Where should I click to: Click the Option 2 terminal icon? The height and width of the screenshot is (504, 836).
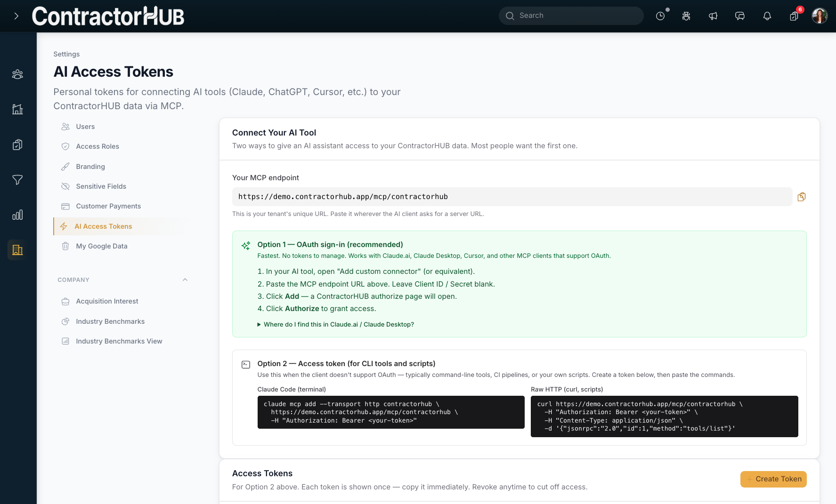tap(246, 364)
